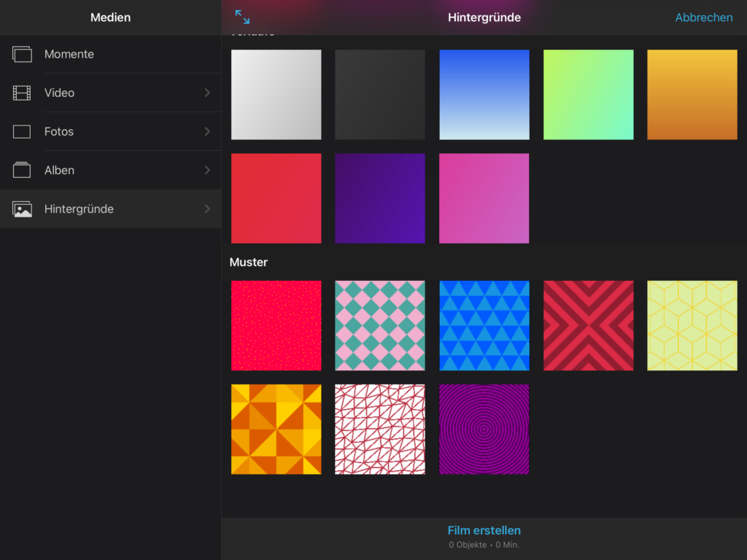Click the Hintergründe picture icon
This screenshot has height=560, width=747.
pyautogui.click(x=22, y=209)
